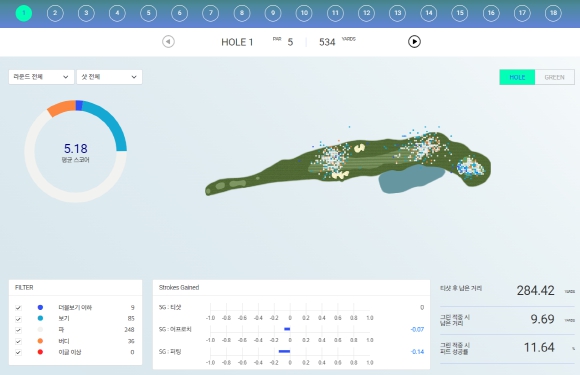Select hole 2 circle in top bar
Image resolution: width=580 pixels, height=375 pixels.
coord(55,13)
